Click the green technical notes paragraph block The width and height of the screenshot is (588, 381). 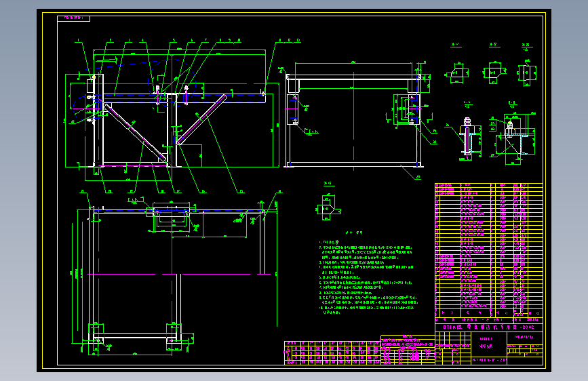[x=368, y=279]
